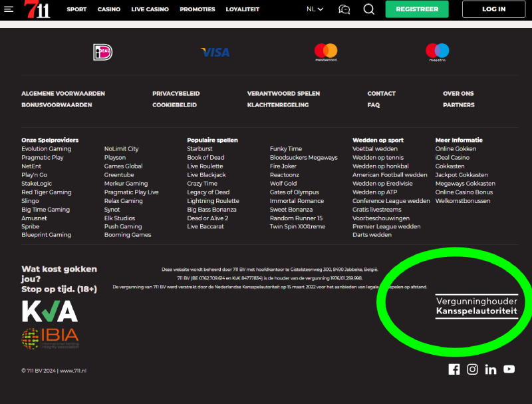Click the Maestro logo
Image resolution: width=532 pixels, height=404 pixels.
[438, 53]
